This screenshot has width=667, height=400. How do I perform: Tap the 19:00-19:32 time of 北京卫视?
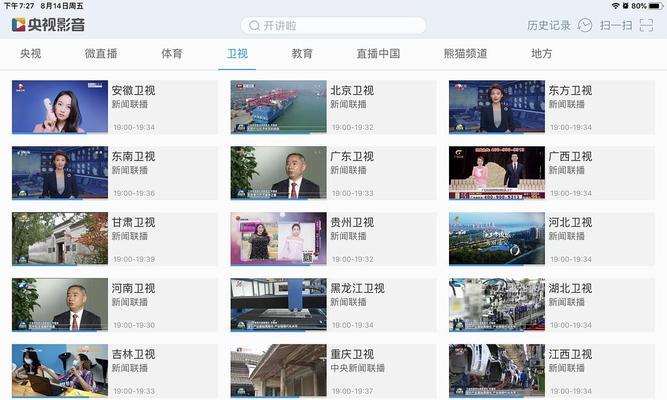point(353,127)
